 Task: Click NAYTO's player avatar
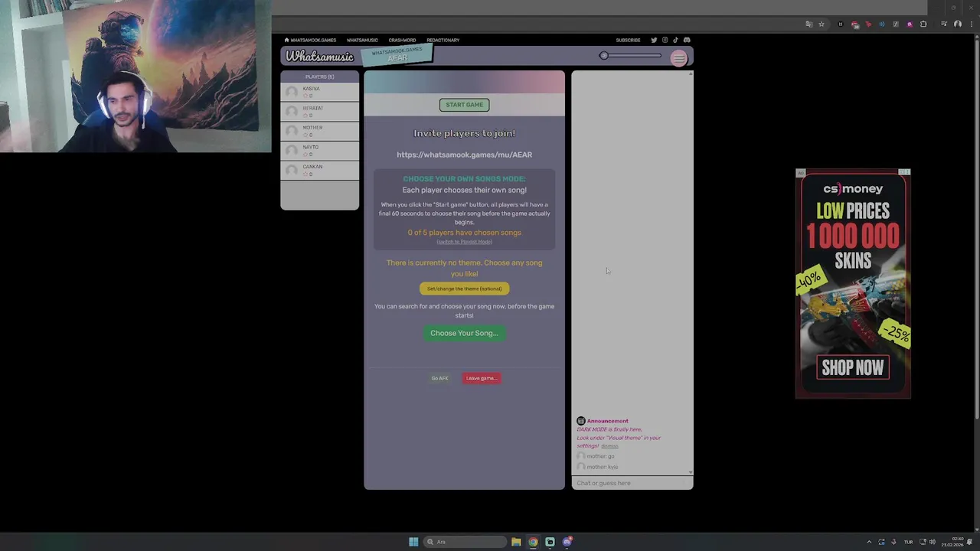(x=292, y=151)
